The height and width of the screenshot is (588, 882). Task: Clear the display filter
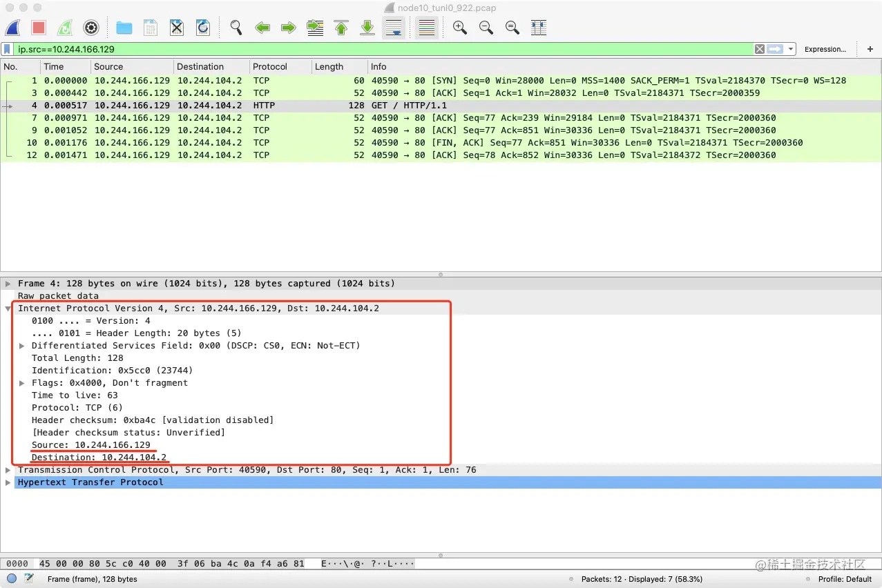[760, 49]
